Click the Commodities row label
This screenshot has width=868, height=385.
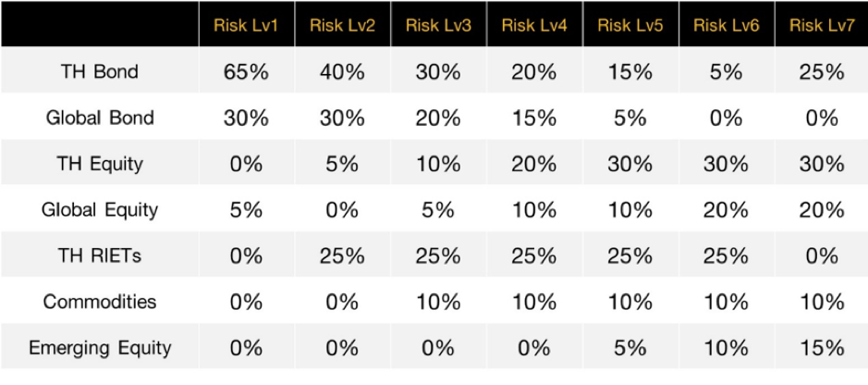(x=100, y=302)
